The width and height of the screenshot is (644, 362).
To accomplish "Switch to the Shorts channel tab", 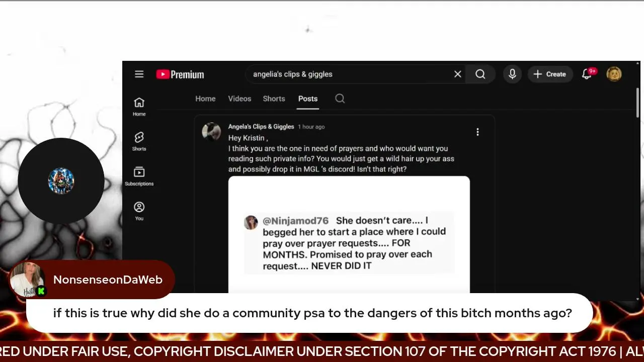I will [274, 99].
